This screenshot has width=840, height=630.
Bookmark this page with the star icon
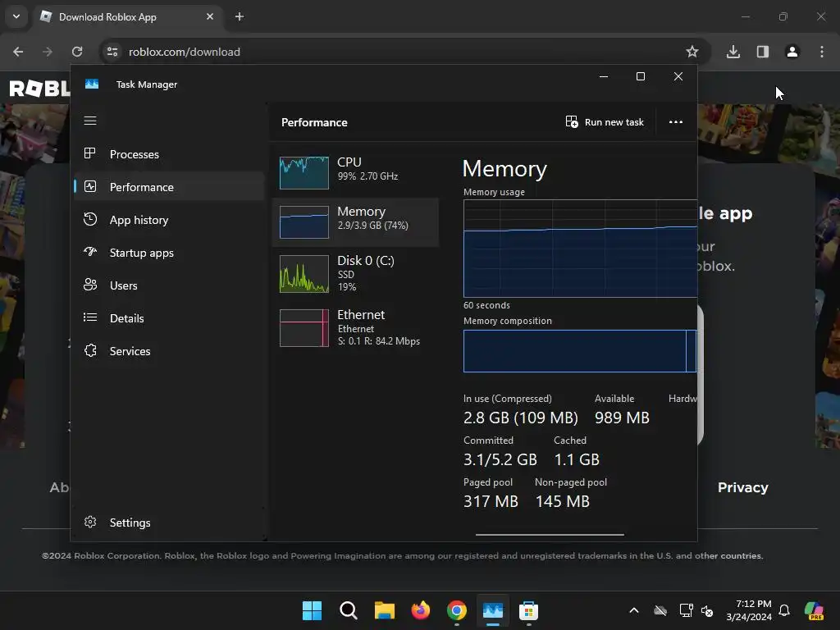(x=692, y=52)
